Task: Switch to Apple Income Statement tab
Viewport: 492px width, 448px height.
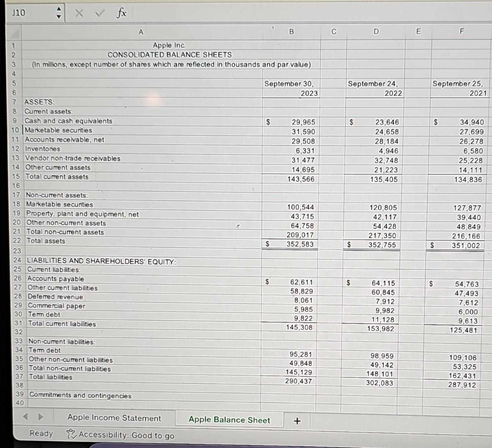Action: click(114, 418)
